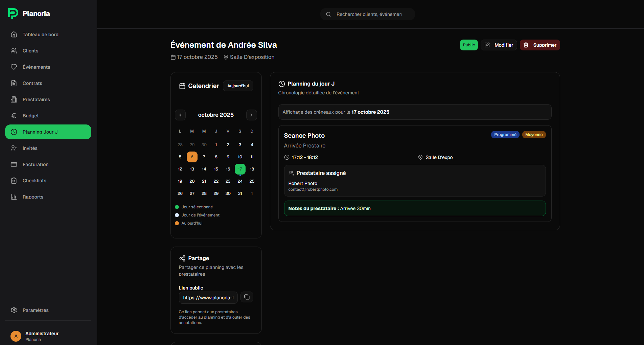Click the Administrateur user name

[x=42, y=333]
